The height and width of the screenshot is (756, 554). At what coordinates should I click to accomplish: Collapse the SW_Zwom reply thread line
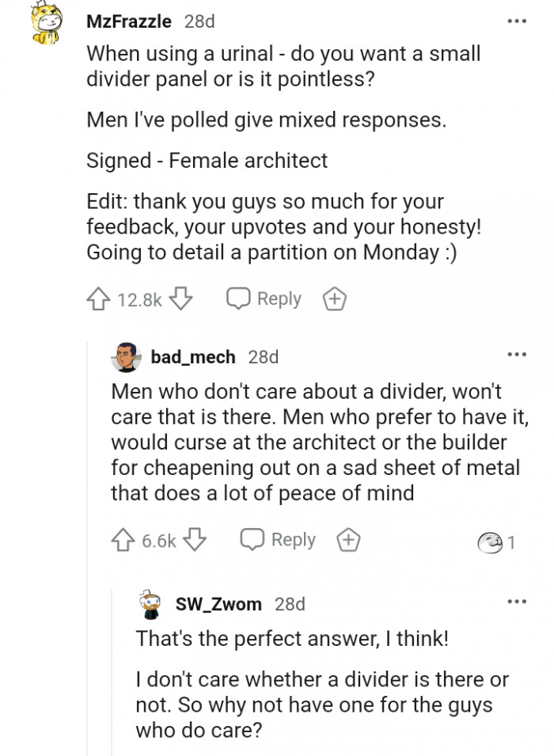click(112, 673)
